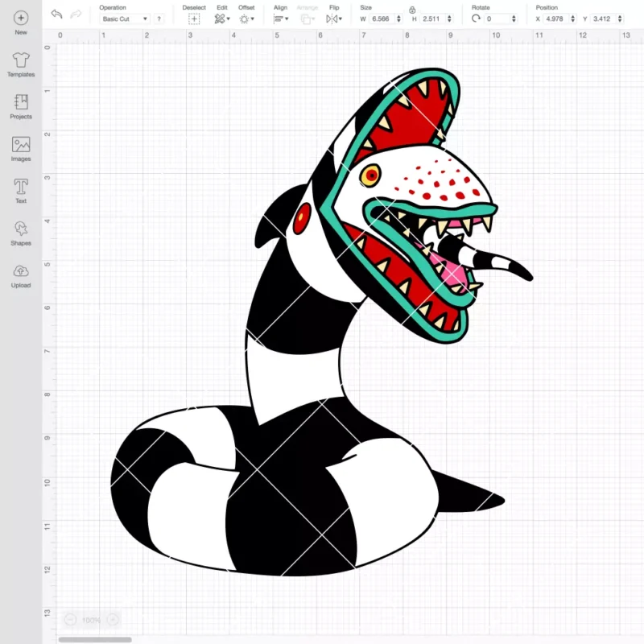The height and width of the screenshot is (644, 644).
Task: Select the Text tool
Action: click(x=21, y=187)
